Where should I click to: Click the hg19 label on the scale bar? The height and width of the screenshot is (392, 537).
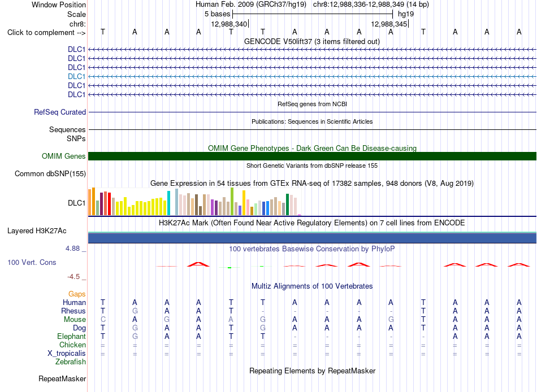406,14
